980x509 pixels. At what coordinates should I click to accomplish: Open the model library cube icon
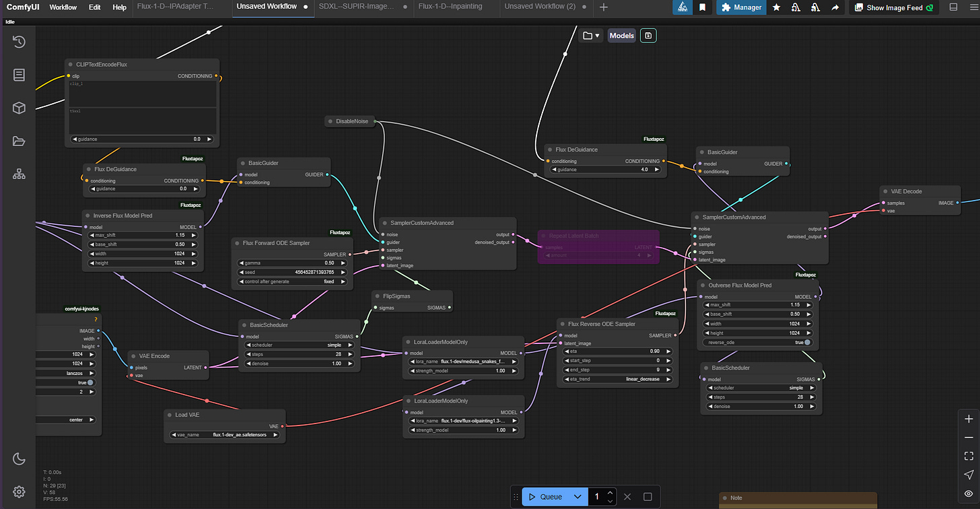pos(19,108)
